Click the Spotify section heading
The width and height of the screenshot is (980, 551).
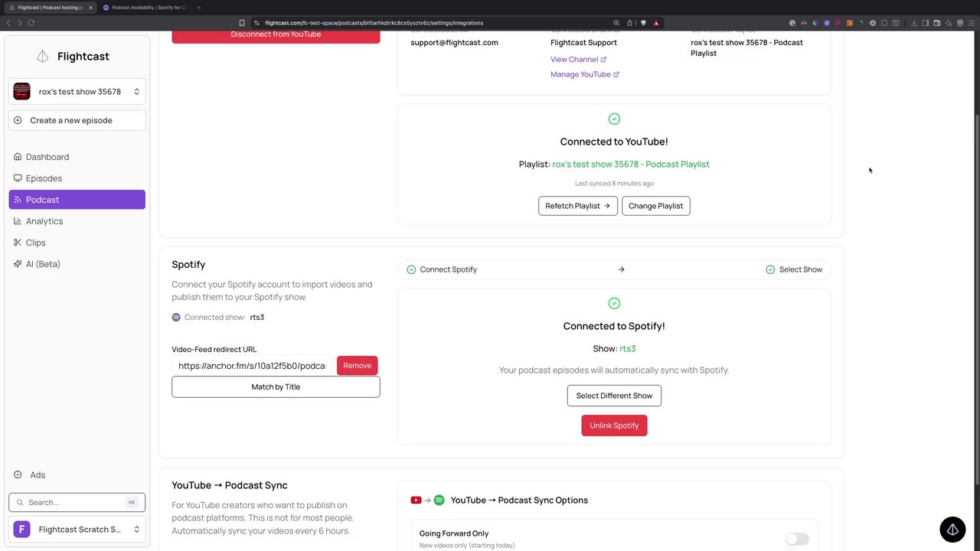(188, 264)
